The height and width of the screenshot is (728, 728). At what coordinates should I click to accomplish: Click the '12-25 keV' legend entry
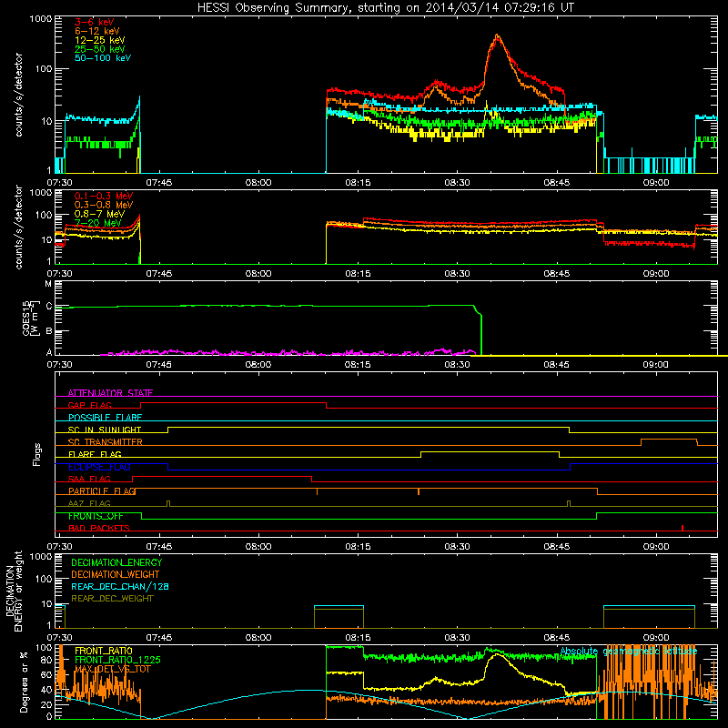point(100,40)
